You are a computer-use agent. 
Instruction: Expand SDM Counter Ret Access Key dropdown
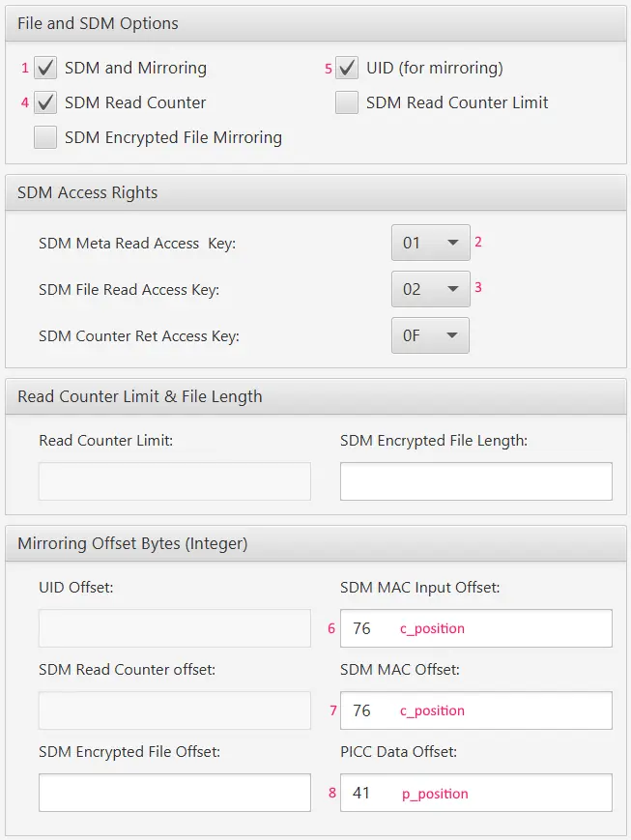[x=430, y=335]
